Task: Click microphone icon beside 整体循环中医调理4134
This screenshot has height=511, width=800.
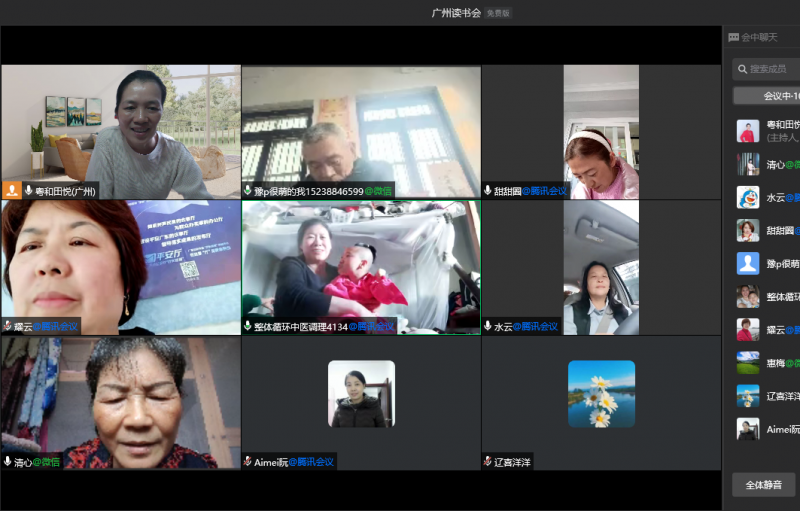Action: tap(248, 326)
